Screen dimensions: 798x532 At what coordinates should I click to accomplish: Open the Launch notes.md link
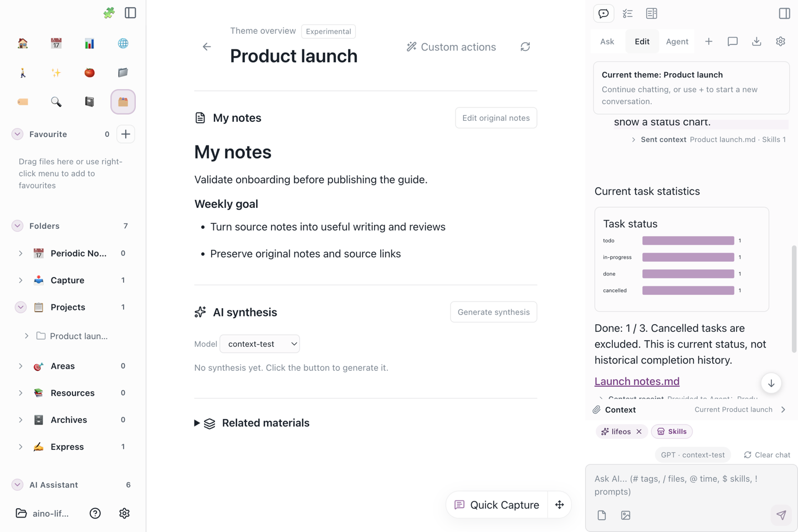pyautogui.click(x=637, y=381)
